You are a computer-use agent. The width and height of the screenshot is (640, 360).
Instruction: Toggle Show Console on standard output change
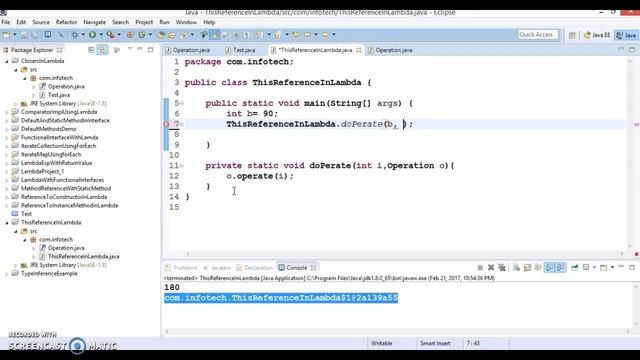click(x=550, y=268)
